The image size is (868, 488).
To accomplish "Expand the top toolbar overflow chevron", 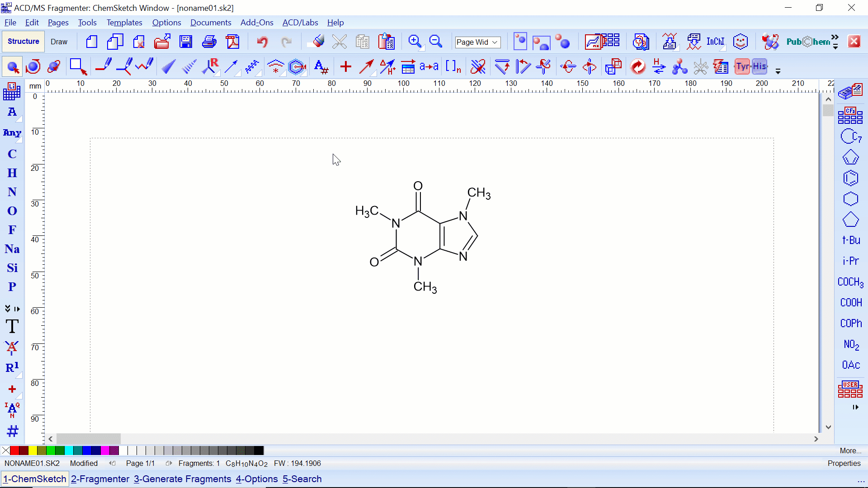I will pos(835,37).
